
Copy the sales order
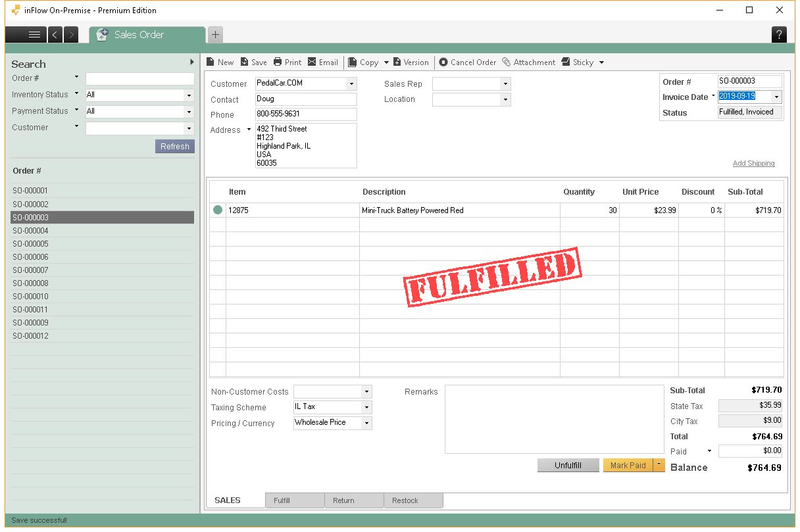(x=363, y=62)
